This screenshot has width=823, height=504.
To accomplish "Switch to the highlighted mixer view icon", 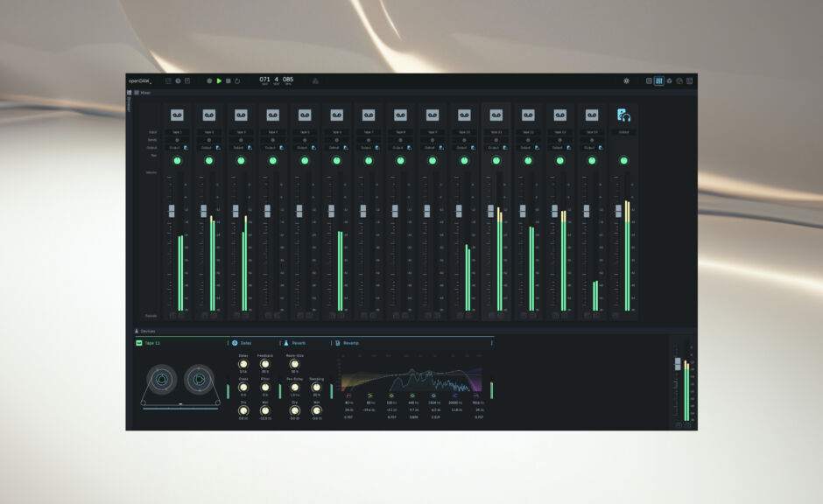I will coord(658,80).
